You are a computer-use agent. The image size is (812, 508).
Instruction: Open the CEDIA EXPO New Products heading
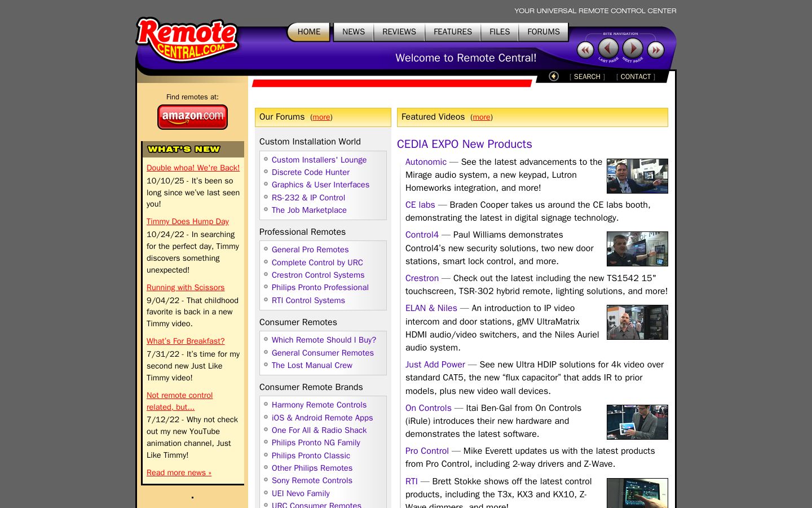click(465, 144)
